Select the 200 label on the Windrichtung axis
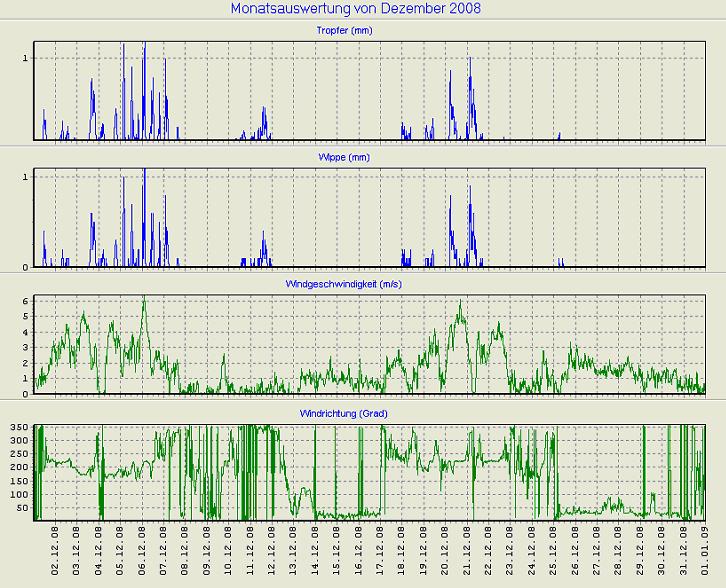This screenshot has height=588, width=726. 17,468
